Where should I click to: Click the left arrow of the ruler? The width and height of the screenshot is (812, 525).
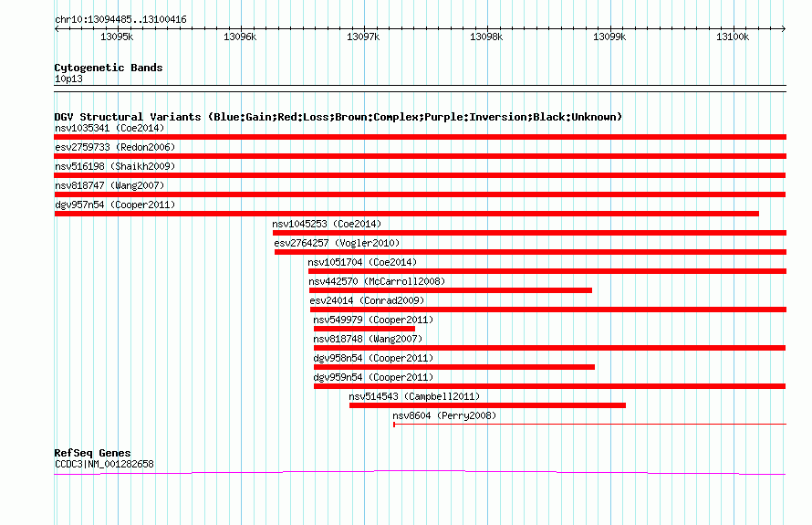click(x=57, y=28)
